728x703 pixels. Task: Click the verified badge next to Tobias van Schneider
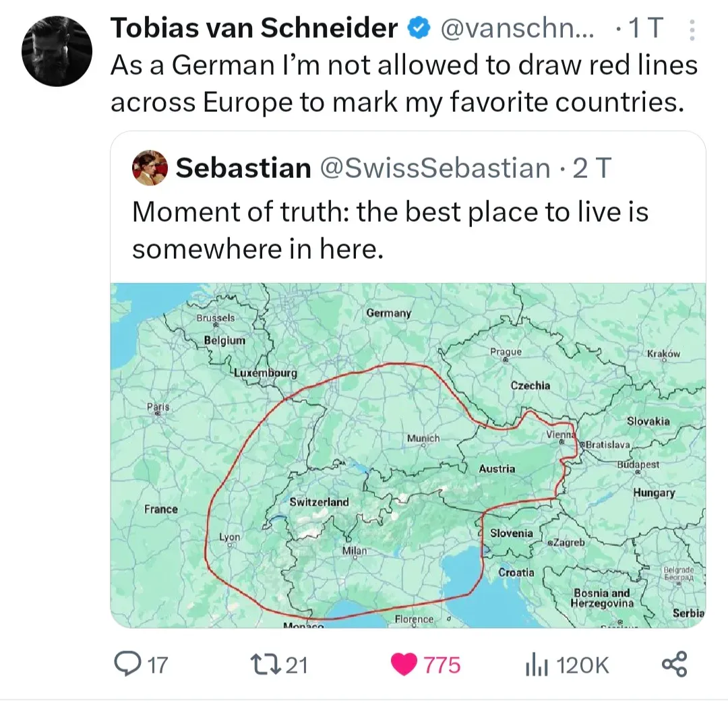(x=419, y=28)
